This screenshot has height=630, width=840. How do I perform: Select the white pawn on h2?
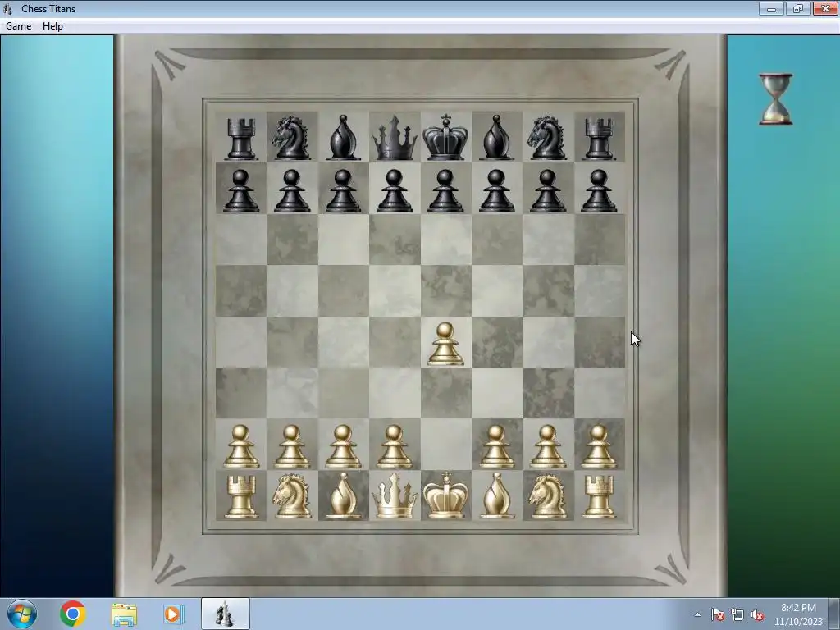[598, 446]
